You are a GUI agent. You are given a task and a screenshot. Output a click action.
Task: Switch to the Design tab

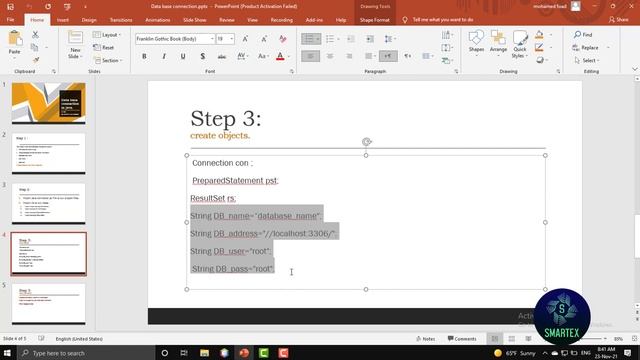(89, 20)
